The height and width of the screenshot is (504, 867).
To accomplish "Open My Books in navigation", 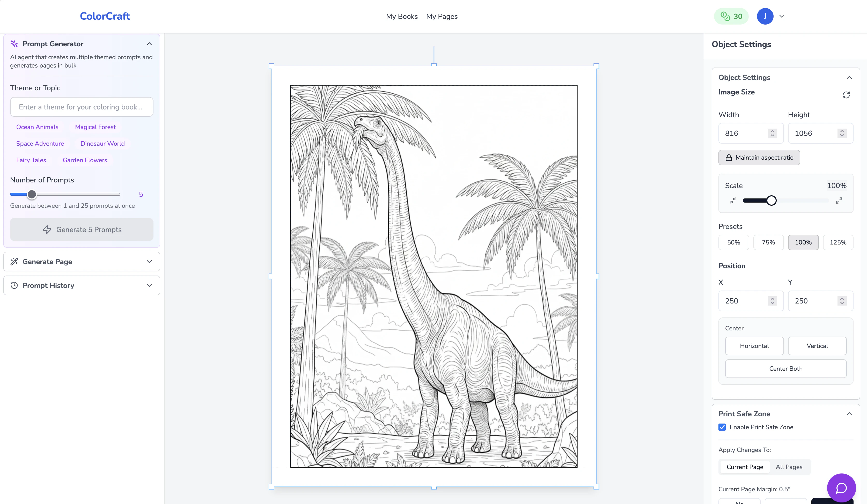I will (401, 17).
